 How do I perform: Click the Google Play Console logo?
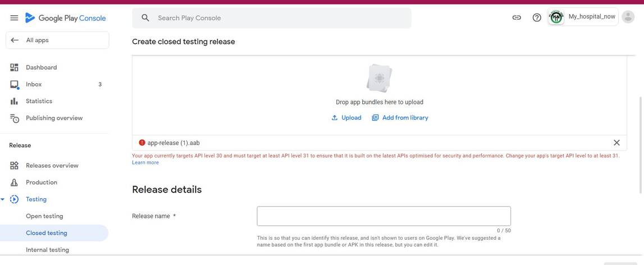click(x=65, y=18)
